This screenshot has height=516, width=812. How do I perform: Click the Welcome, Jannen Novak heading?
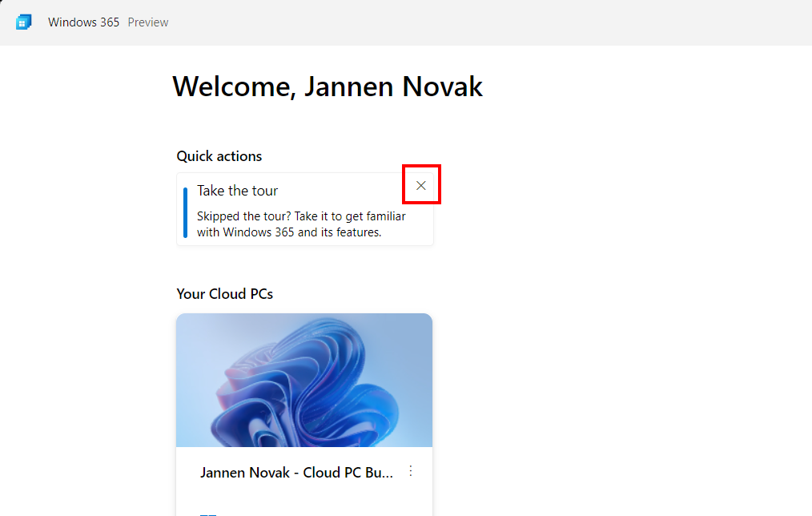(x=328, y=87)
